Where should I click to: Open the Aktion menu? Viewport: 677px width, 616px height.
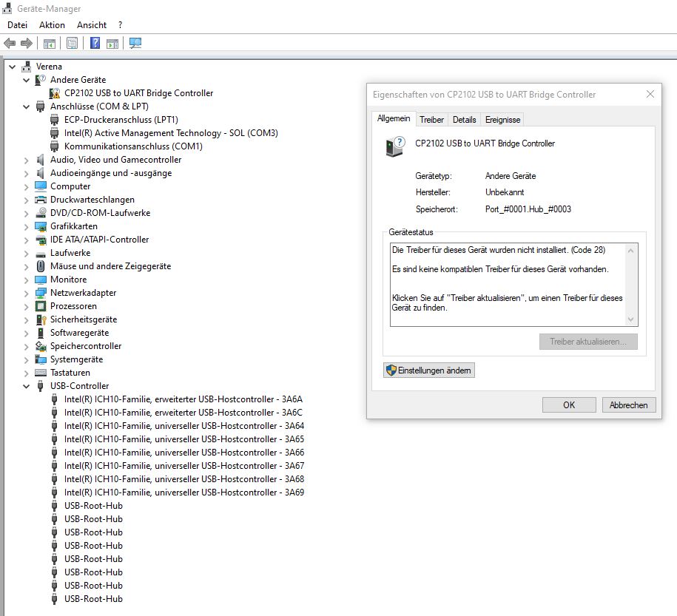(52, 24)
